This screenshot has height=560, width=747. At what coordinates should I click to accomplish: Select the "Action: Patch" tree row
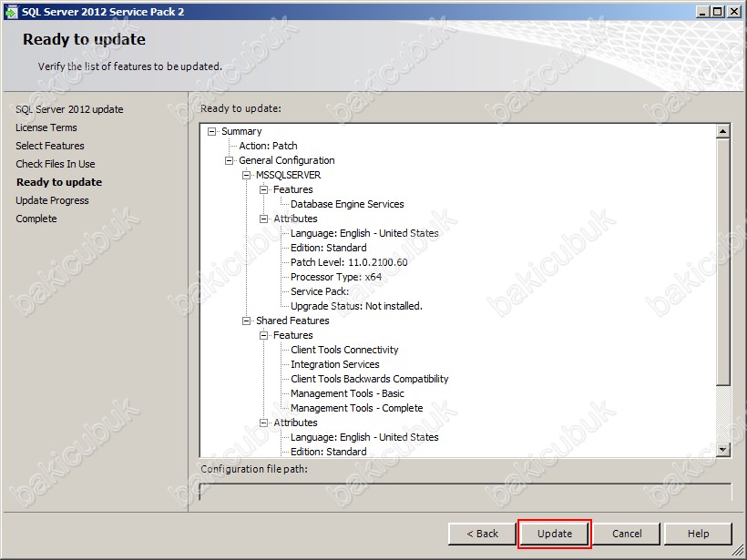click(268, 146)
